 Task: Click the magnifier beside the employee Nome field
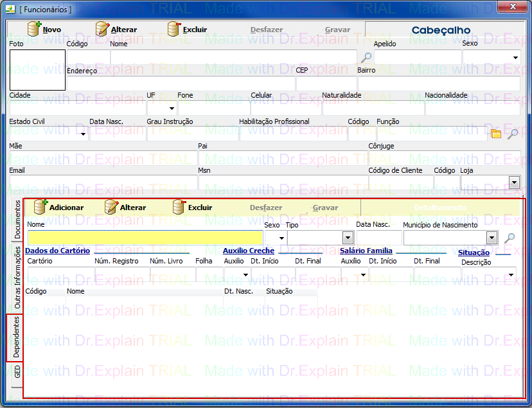pos(366,58)
